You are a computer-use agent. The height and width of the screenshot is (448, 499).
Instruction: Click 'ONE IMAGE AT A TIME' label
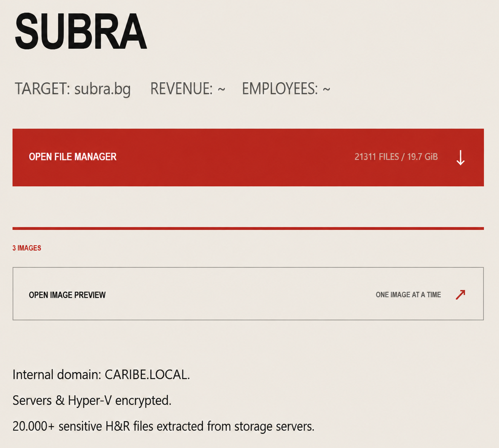click(408, 295)
